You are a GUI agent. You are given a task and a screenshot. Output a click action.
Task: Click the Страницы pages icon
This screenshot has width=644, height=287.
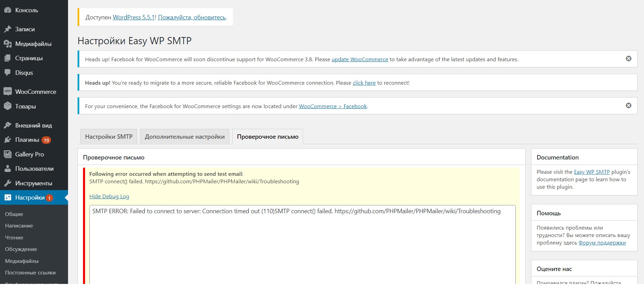[7, 58]
